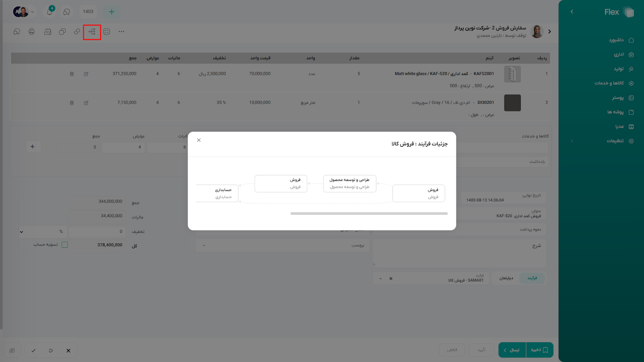
Task: Open the discount percent unit dropdown
Action: pyautogui.click(x=22, y=232)
